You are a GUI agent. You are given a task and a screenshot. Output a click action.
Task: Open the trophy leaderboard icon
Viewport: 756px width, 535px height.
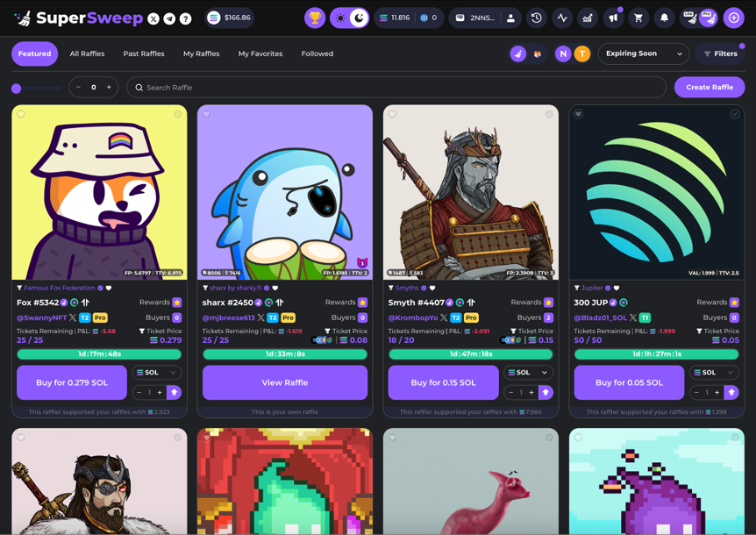[315, 18]
